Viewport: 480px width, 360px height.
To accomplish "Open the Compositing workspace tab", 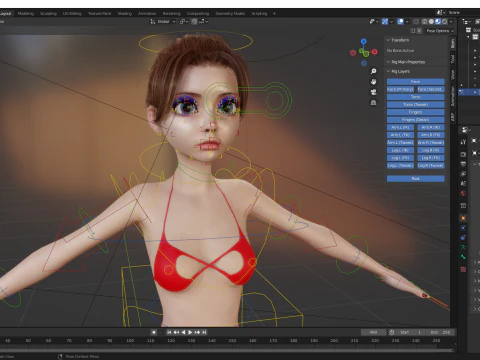I will click(198, 14).
